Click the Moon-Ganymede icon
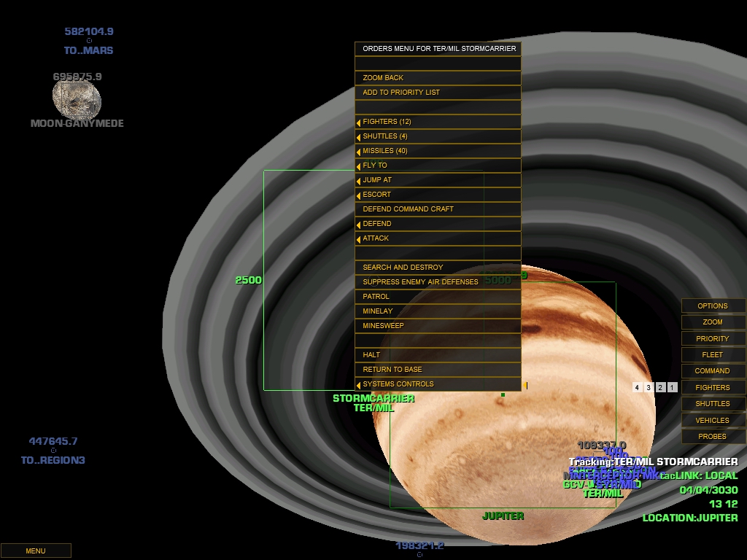Image resolution: width=747 pixels, height=560 pixels. 77,98
